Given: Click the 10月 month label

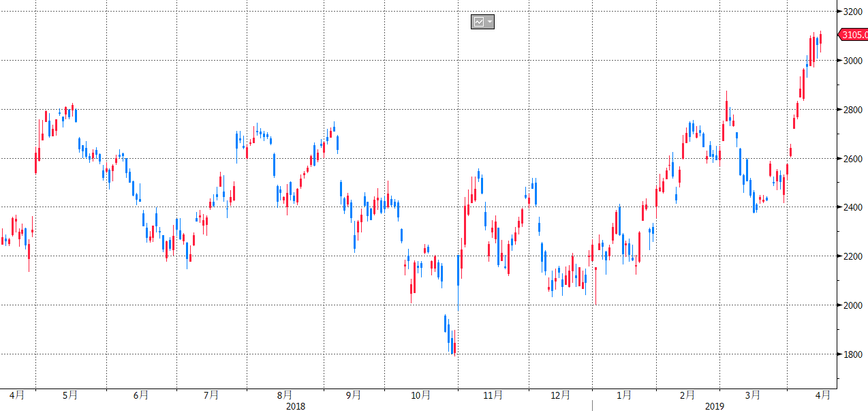Looking at the screenshot, I should pos(420,395).
